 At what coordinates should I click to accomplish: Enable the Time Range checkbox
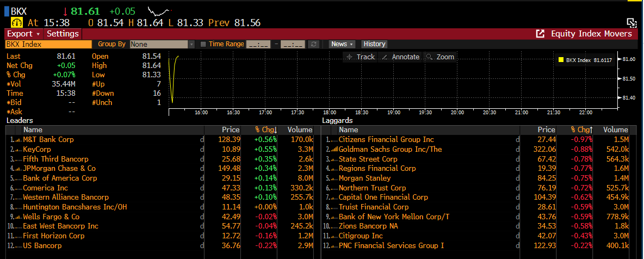point(203,44)
